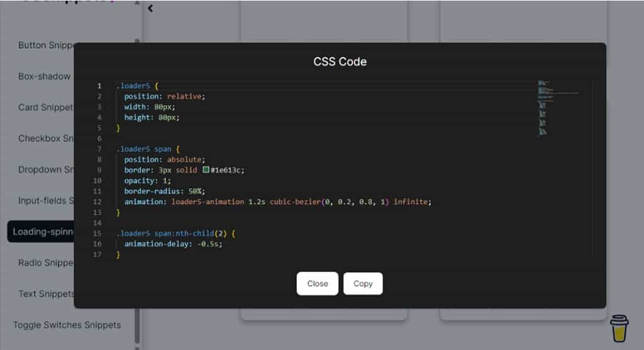
Task: Click line number 7 in the editor gutter
Action: click(x=99, y=149)
